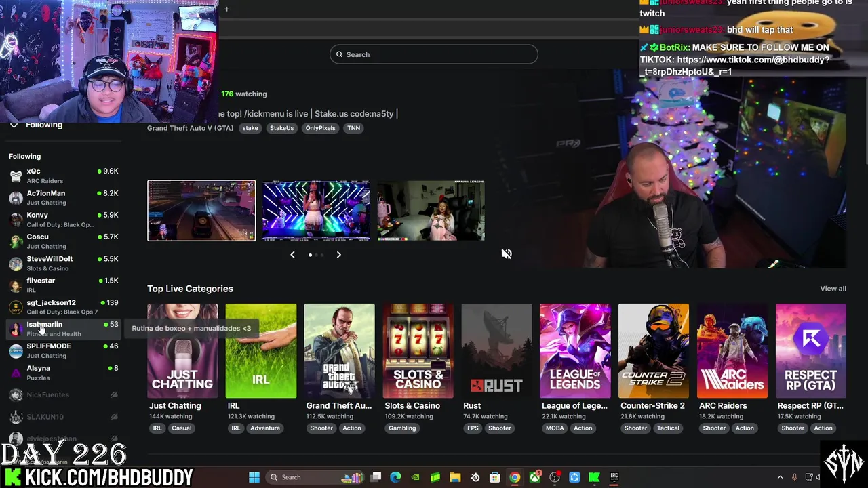Open the Counter-Strike 2 category card
Image resolution: width=868 pixels, height=488 pixels.
point(654,350)
